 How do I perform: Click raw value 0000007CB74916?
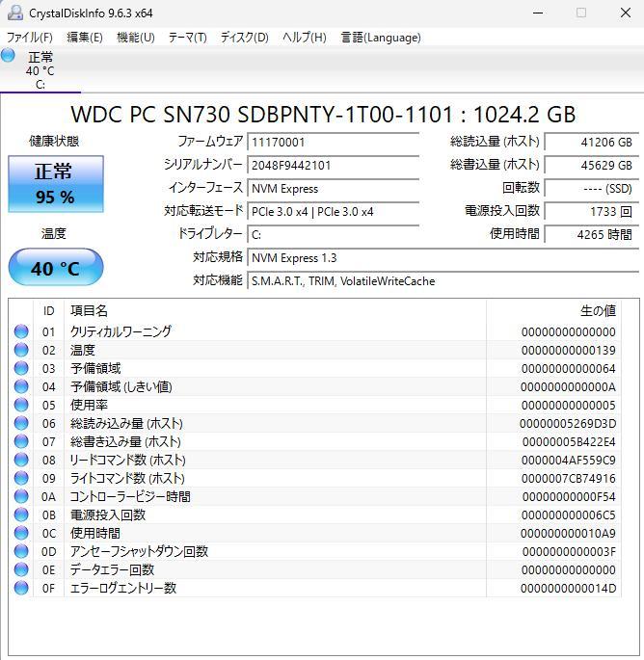point(568,479)
